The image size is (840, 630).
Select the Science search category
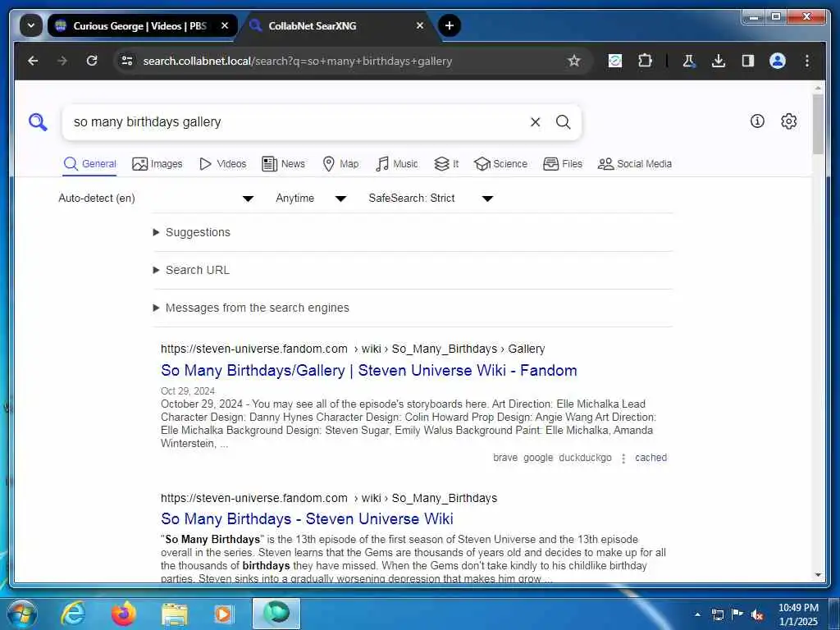501,164
